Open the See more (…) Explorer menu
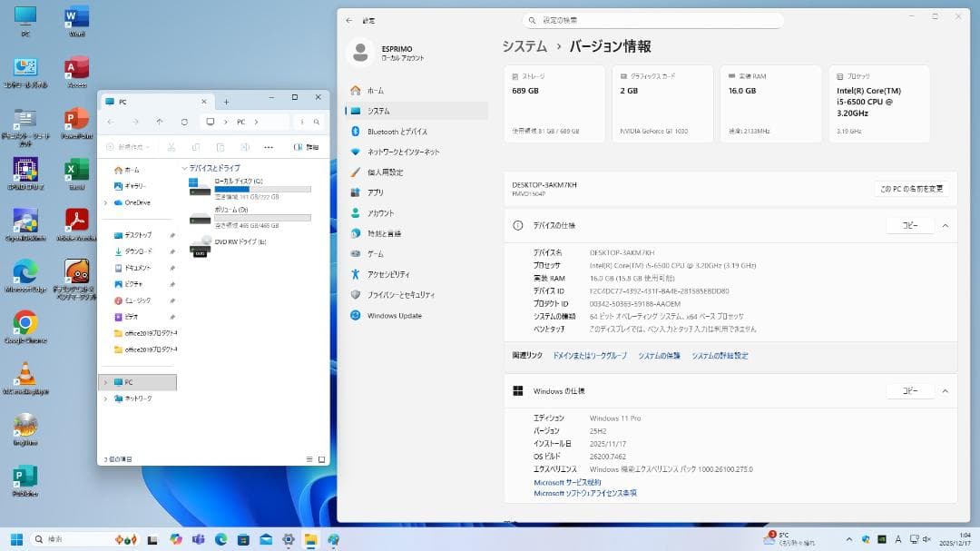 click(x=269, y=147)
